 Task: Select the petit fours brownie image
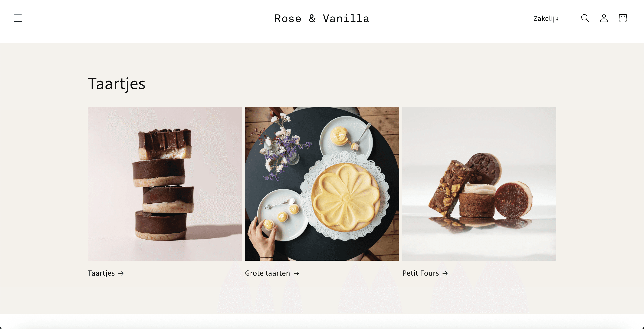[479, 184]
